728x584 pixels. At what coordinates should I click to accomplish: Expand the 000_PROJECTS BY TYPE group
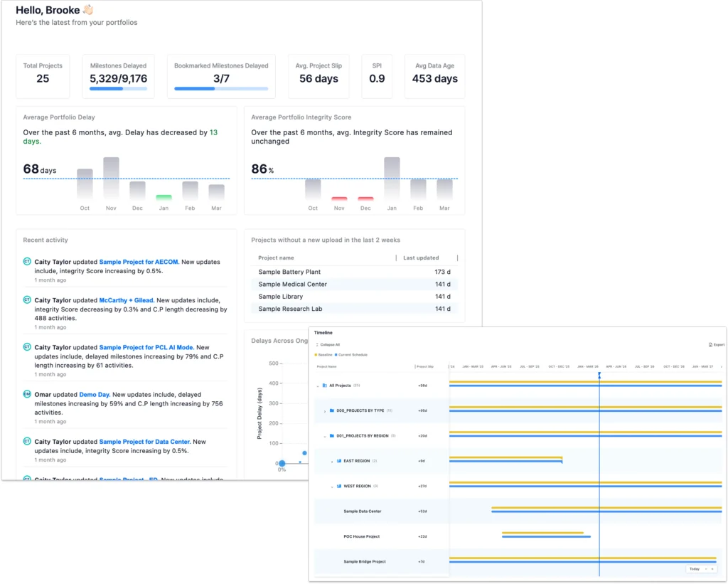click(x=325, y=410)
